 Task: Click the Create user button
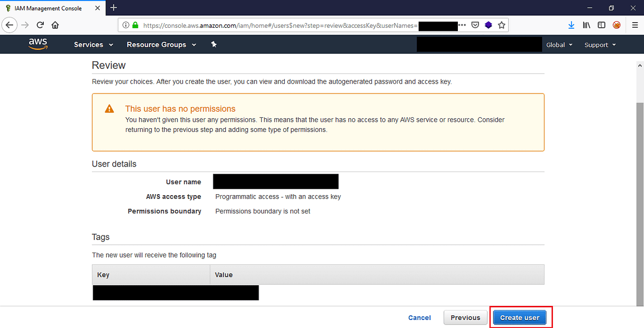click(x=520, y=317)
